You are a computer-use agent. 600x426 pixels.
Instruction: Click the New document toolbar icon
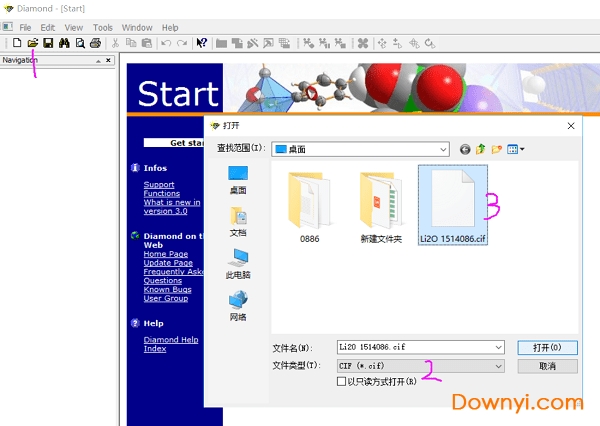pyautogui.click(x=17, y=43)
